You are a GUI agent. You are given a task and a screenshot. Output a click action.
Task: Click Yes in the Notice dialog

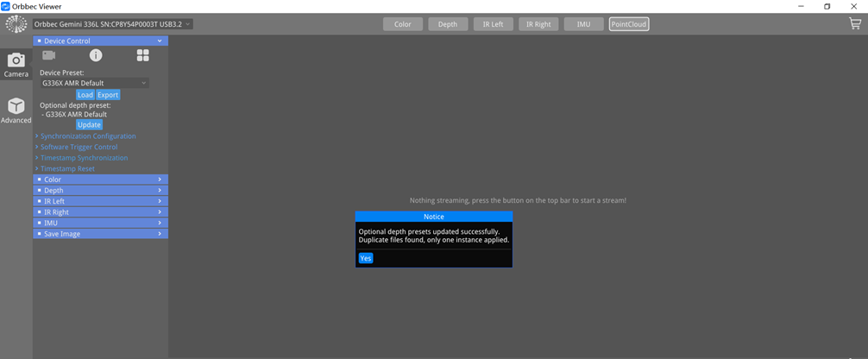pyautogui.click(x=366, y=258)
